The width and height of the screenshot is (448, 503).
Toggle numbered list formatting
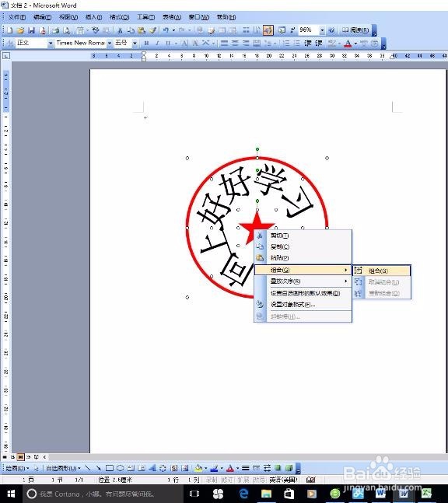click(x=286, y=43)
